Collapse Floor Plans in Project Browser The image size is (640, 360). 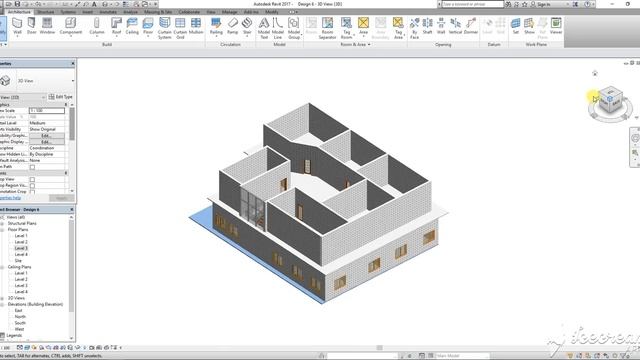tap(2, 230)
